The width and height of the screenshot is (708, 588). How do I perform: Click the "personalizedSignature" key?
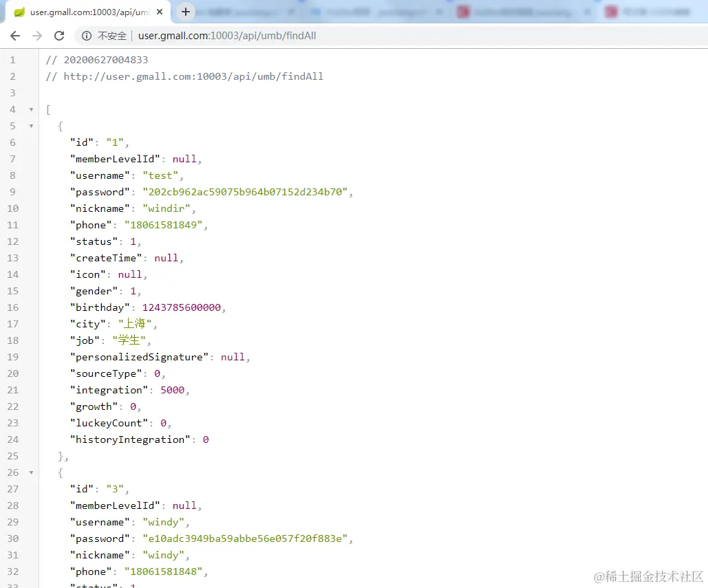[139, 357]
